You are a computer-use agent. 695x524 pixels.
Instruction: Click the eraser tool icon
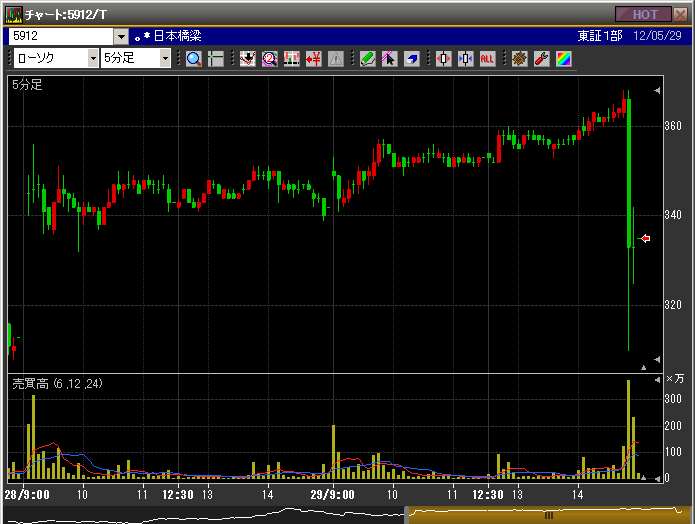coord(411,58)
